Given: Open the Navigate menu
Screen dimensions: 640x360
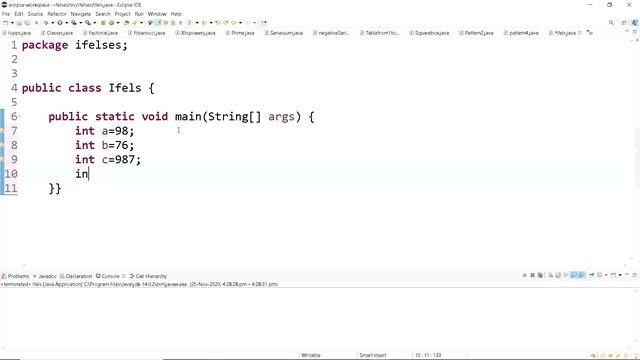Looking at the screenshot, I should (81, 14).
